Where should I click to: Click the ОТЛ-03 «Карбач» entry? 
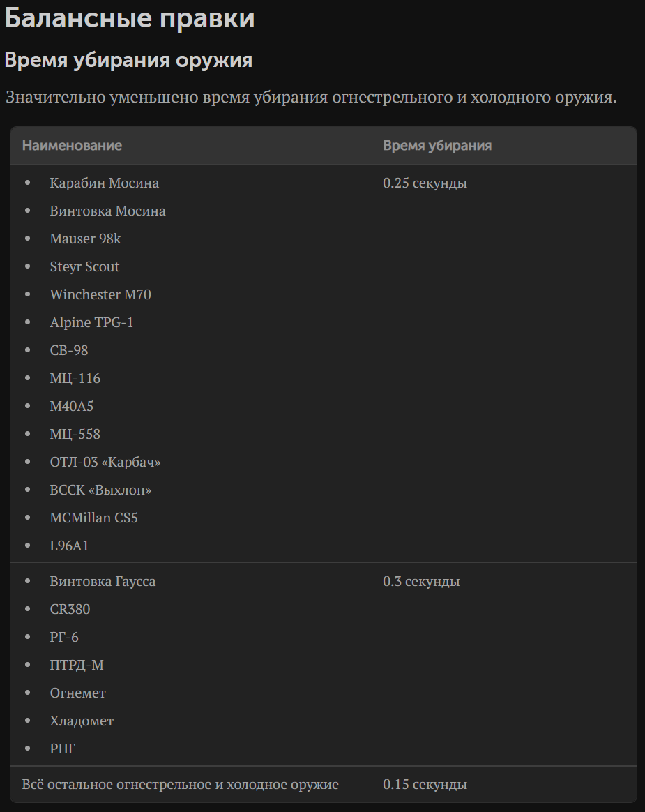tap(105, 462)
